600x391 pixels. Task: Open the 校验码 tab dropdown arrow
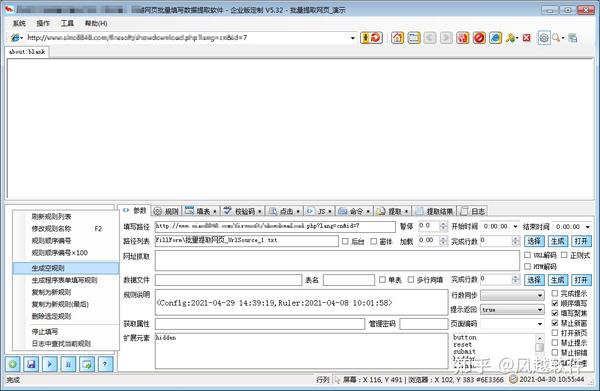(x=260, y=211)
